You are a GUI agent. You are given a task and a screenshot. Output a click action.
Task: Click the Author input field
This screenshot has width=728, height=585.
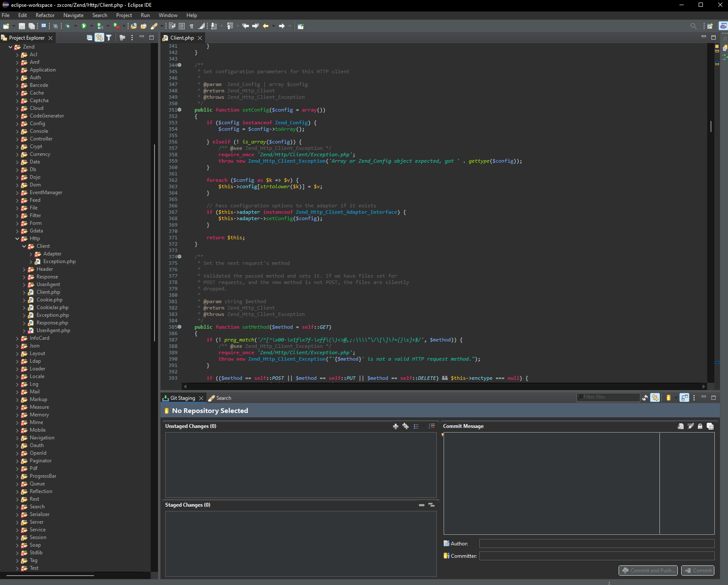(596, 544)
